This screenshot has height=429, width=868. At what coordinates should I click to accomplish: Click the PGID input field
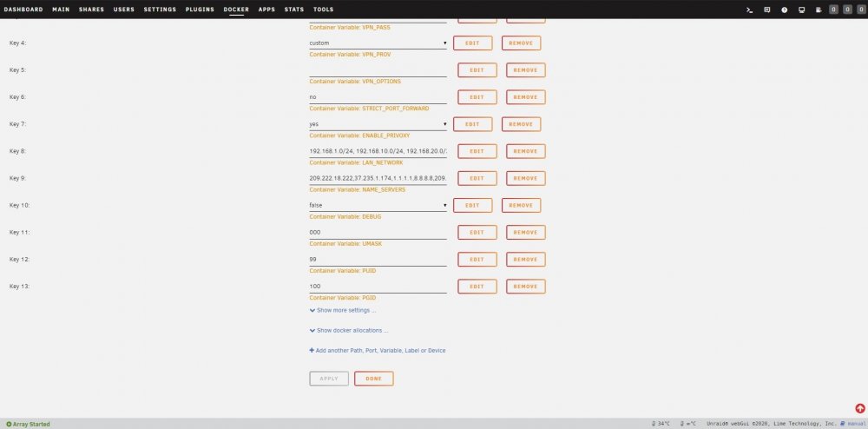[378, 287]
